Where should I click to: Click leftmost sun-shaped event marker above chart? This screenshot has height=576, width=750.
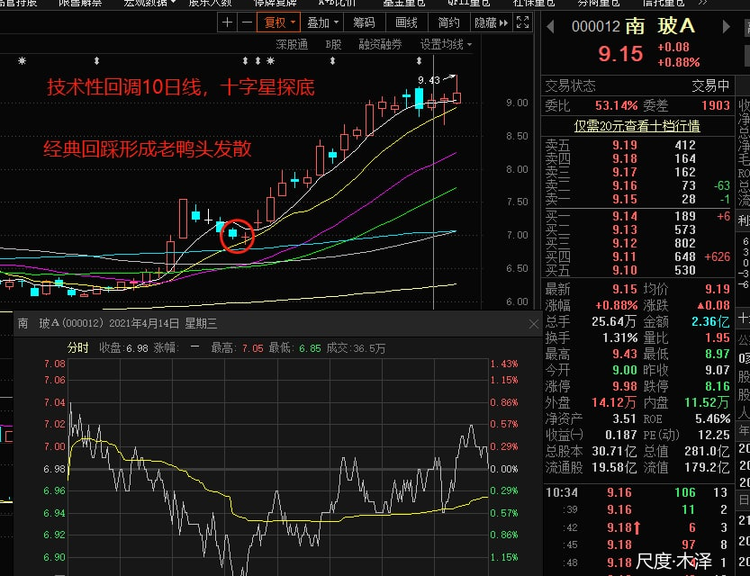tap(22, 61)
